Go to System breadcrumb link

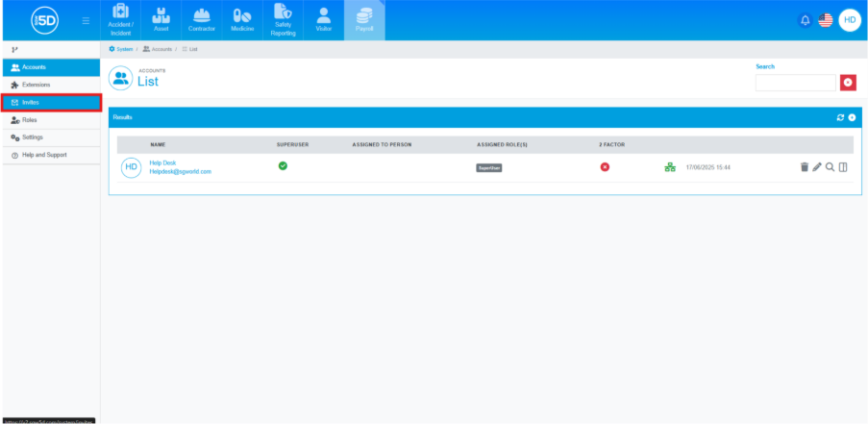pyautogui.click(x=121, y=49)
